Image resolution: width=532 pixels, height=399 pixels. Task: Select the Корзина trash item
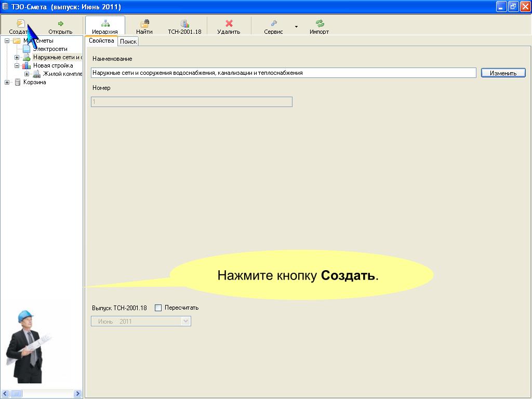[34, 82]
